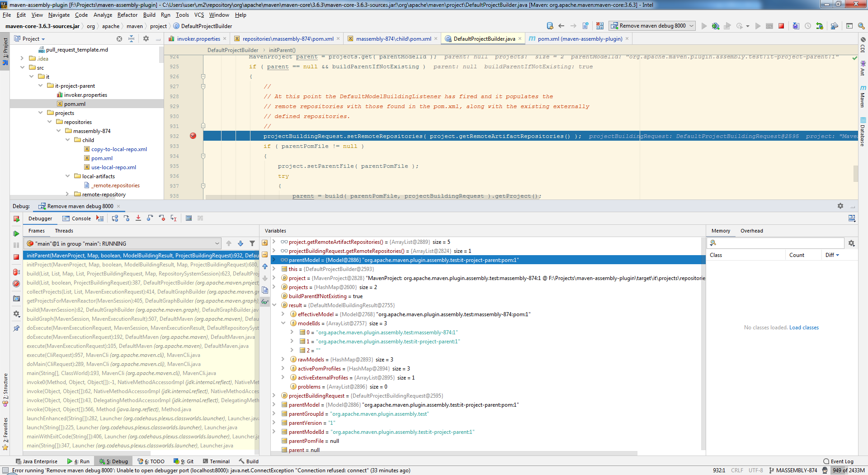Toggle the breakpoint on line 932
The height and width of the screenshot is (475, 868).
tap(193, 136)
